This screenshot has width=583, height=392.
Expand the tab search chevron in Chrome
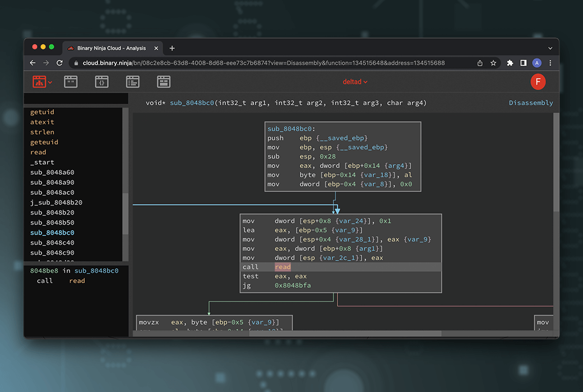[550, 48]
